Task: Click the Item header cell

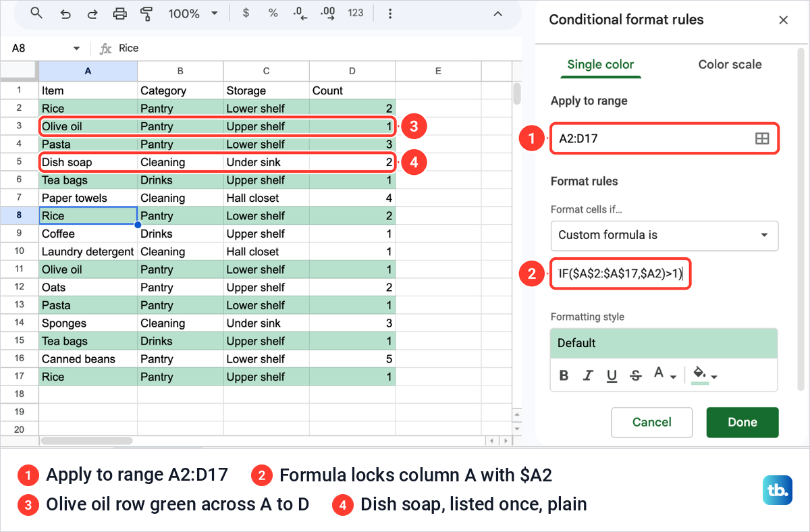Action: [x=88, y=90]
